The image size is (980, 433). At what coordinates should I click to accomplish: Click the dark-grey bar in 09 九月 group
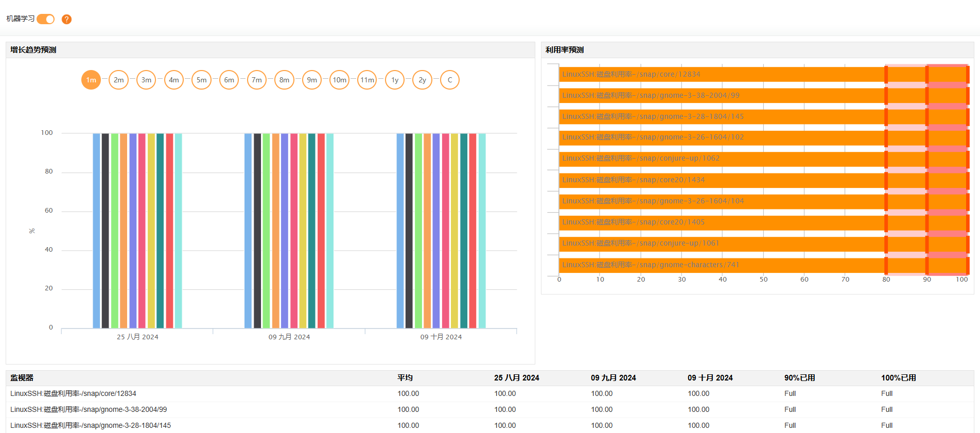point(257,231)
